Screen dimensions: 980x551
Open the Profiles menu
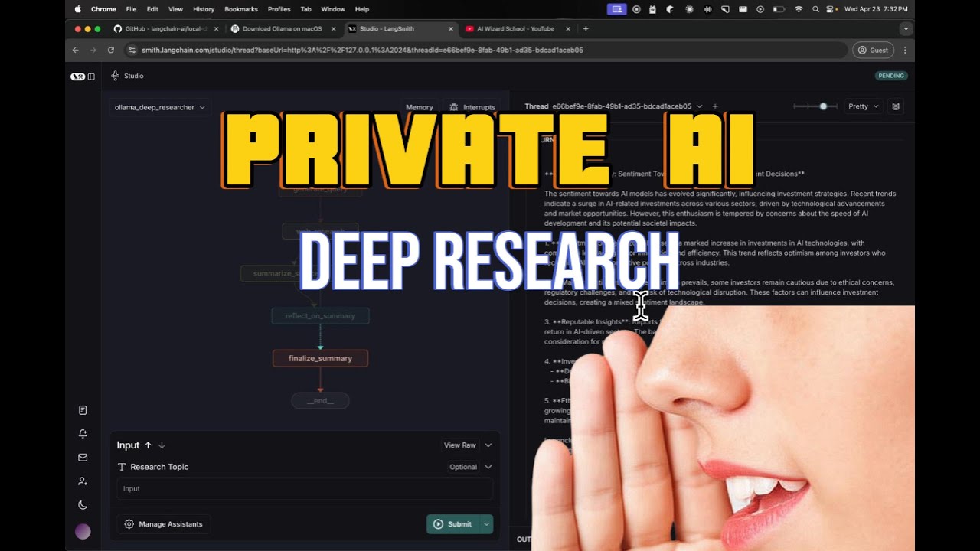(x=279, y=9)
